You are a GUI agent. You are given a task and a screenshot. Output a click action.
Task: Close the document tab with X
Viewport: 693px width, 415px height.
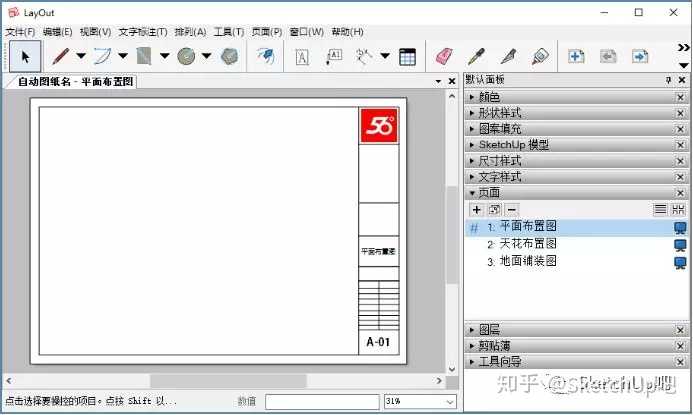[452, 81]
